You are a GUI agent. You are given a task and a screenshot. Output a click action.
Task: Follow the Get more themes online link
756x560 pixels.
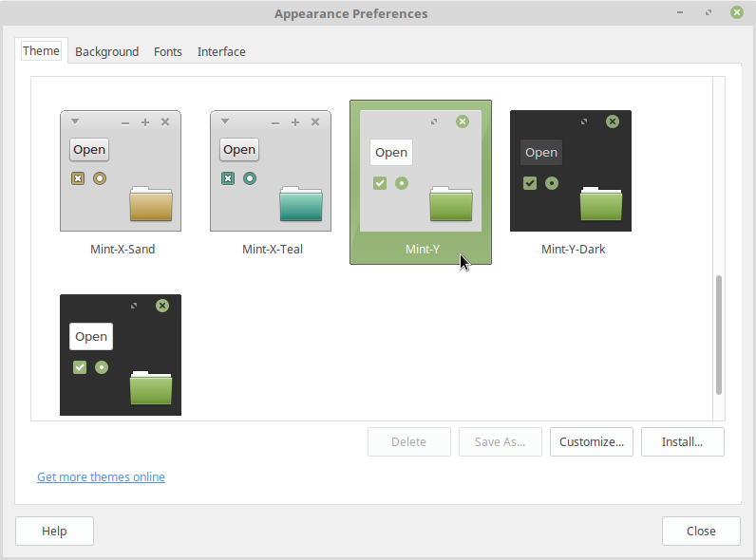102,476
